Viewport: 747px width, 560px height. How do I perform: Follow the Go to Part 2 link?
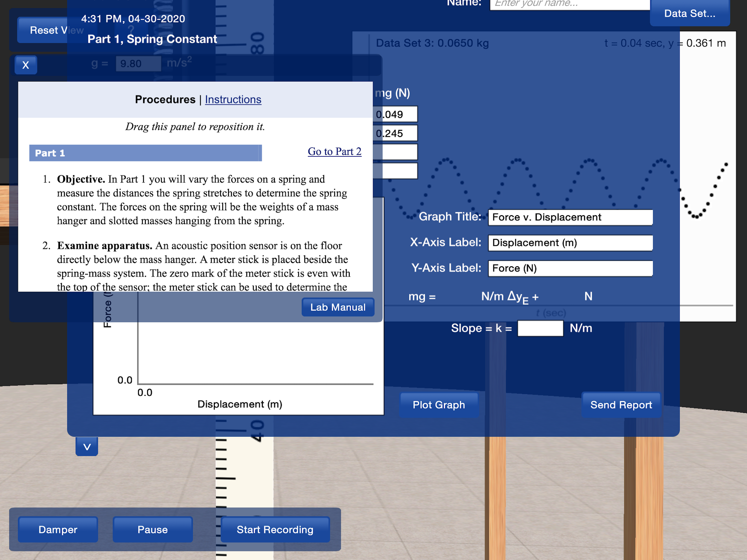point(334,151)
